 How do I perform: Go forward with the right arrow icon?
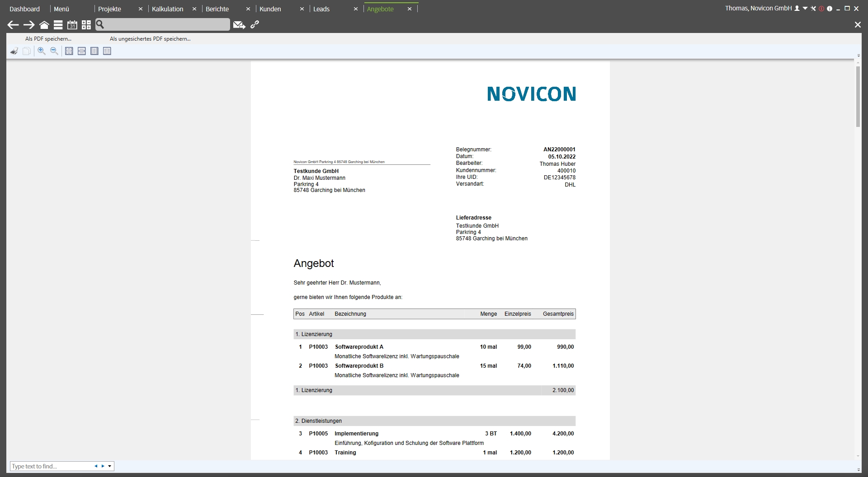click(29, 25)
